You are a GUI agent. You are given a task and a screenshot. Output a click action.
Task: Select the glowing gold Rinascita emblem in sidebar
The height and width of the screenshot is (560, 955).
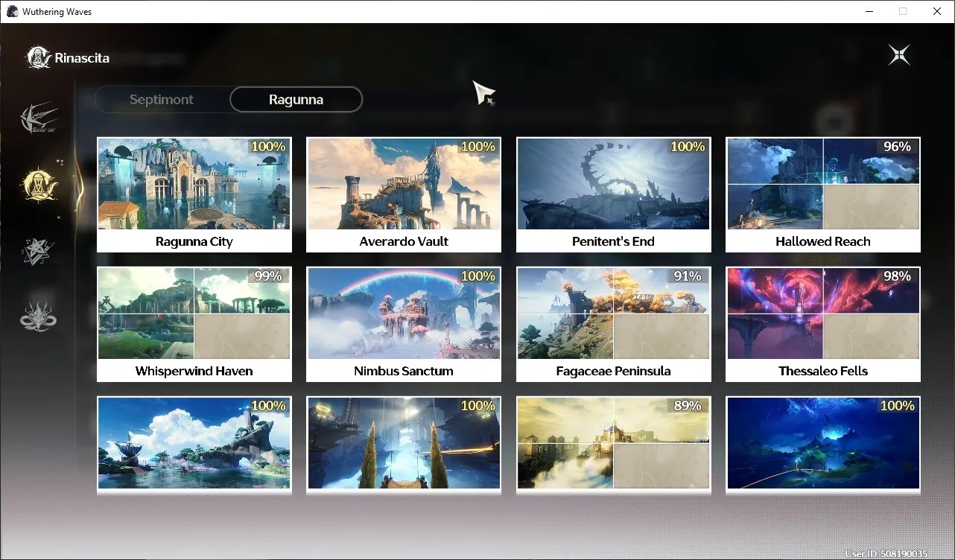(x=39, y=184)
